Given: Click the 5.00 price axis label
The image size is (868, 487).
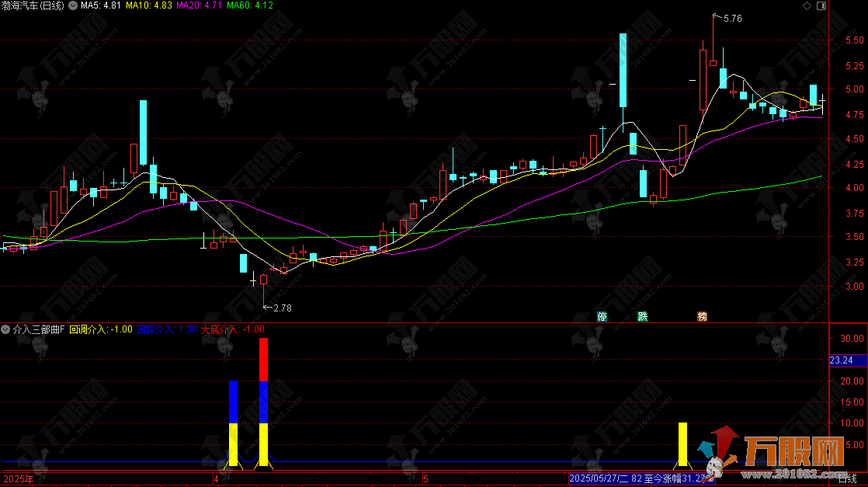Looking at the screenshot, I should pyautogui.click(x=854, y=89).
